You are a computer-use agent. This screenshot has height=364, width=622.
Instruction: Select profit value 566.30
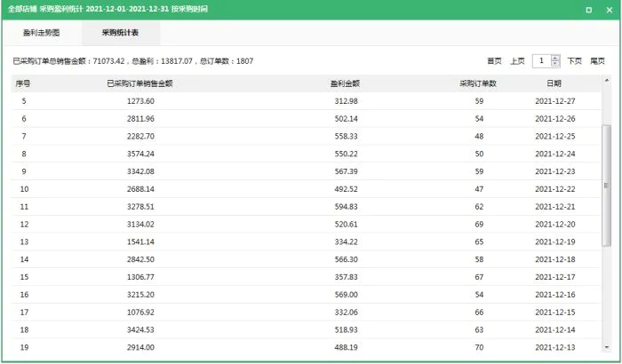[346, 259]
